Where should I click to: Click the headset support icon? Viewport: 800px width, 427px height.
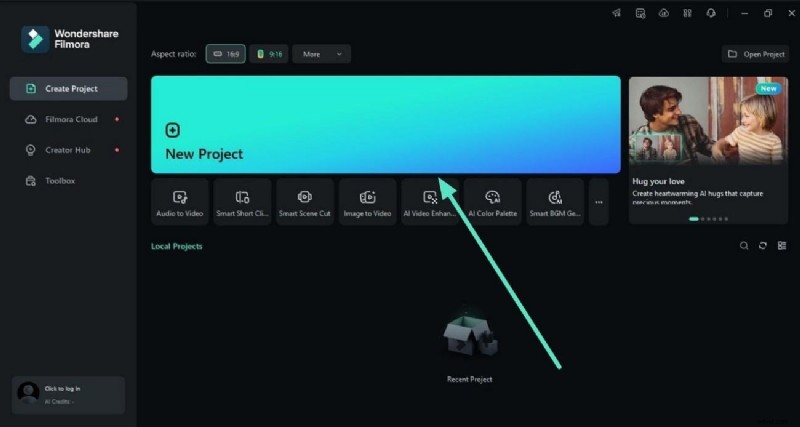click(x=711, y=13)
